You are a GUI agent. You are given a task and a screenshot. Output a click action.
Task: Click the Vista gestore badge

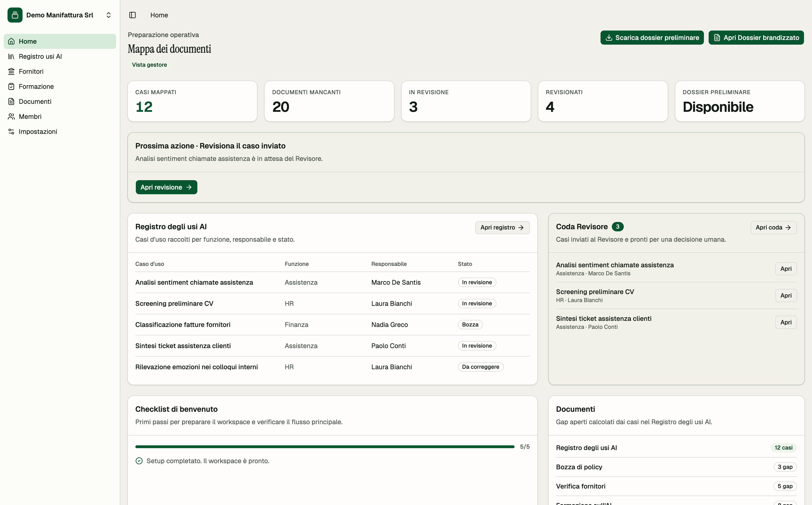pos(149,65)
